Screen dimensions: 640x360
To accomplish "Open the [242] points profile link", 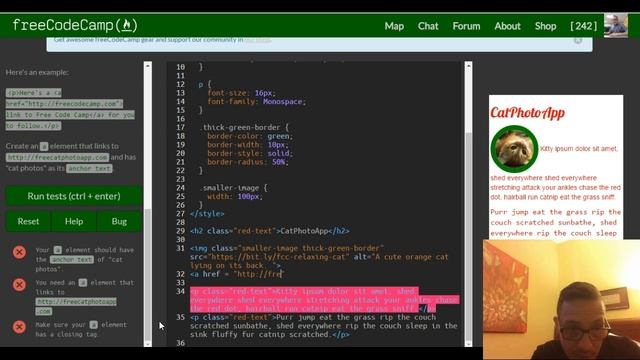I will [583, 26].
